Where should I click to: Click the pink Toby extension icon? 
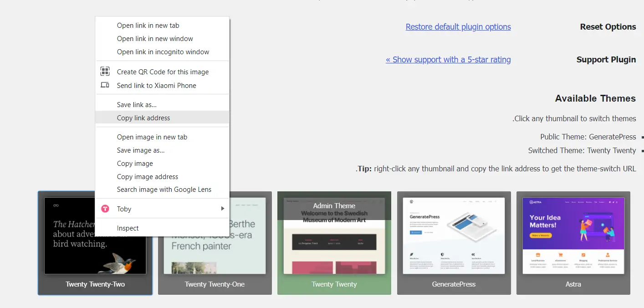105,209
